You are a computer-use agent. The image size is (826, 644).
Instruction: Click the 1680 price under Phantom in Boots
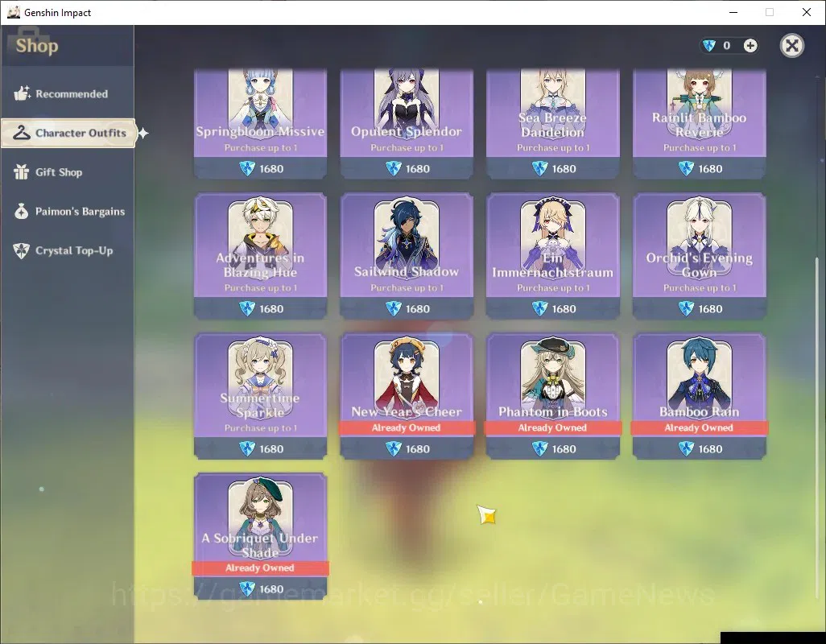click(554, 448)
